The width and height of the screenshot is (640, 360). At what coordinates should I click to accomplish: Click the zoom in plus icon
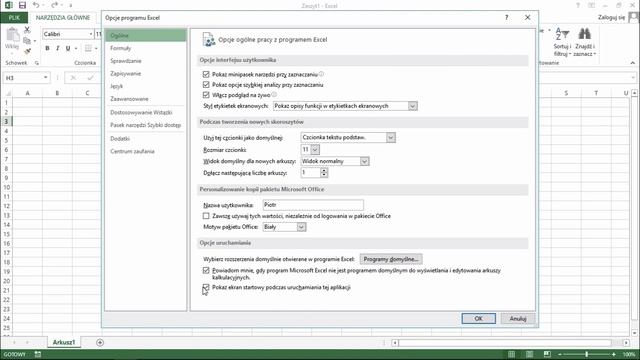(x=613, y=354)
